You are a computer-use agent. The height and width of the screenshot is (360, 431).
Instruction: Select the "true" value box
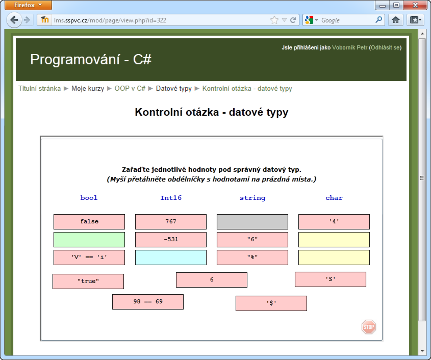point(88,281)
